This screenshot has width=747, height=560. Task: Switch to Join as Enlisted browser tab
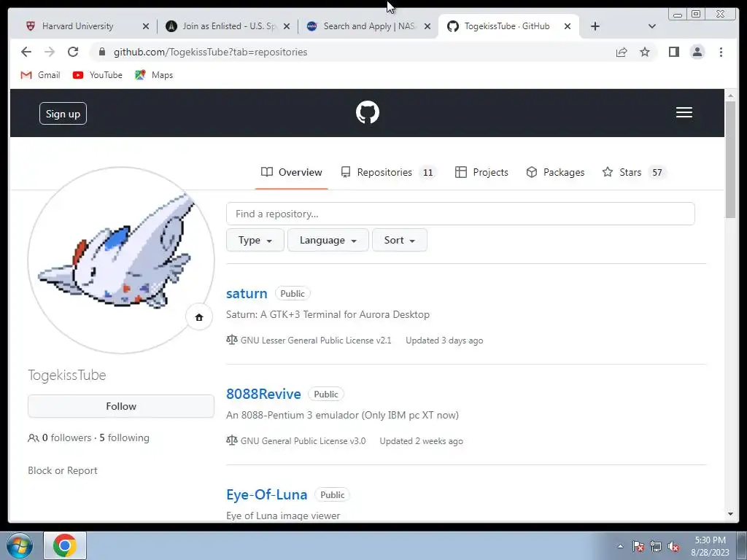[x=228, y=26]
